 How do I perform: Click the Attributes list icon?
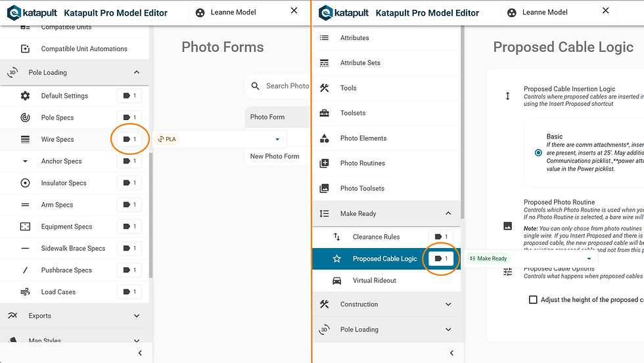[x=324, y=37]
